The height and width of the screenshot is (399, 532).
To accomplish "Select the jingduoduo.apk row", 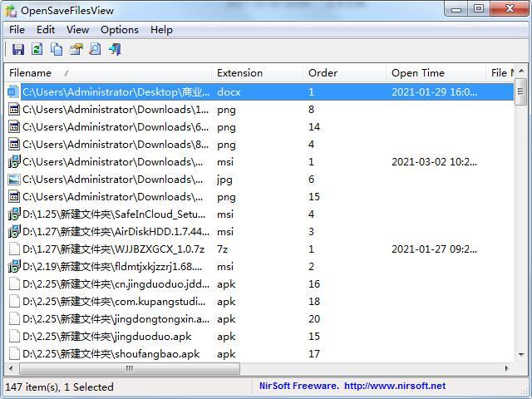I will coord(106,337).
